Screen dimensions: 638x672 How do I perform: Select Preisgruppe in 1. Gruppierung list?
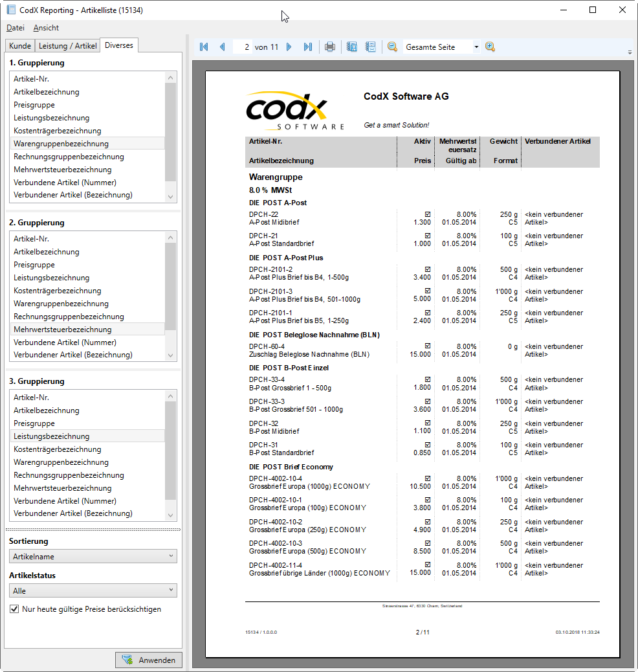pyautogui.click(x=87, y=105)
